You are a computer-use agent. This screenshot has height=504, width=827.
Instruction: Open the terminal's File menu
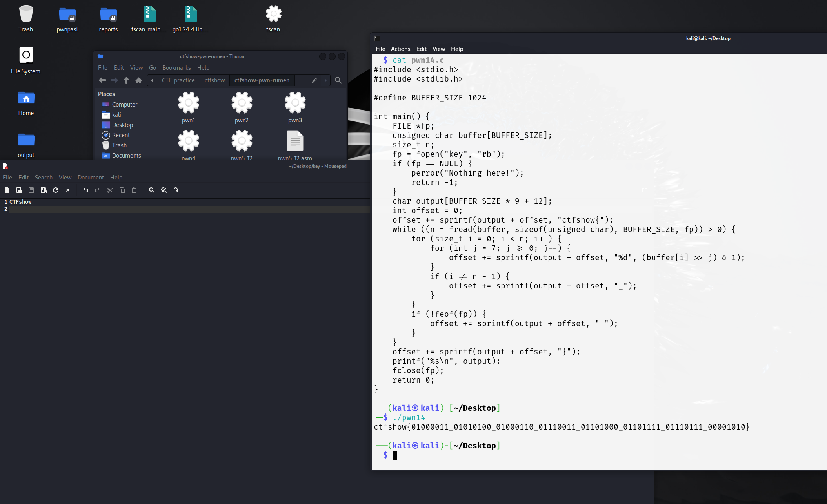coord(380,49)
